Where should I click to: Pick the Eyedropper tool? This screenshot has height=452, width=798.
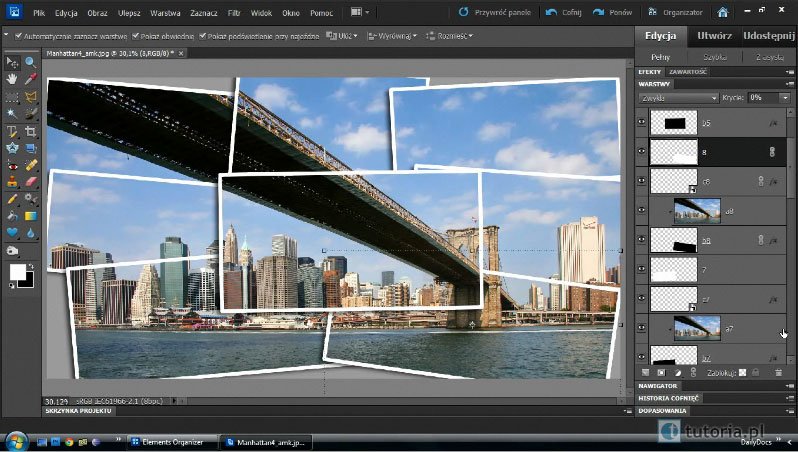point(31,78)
